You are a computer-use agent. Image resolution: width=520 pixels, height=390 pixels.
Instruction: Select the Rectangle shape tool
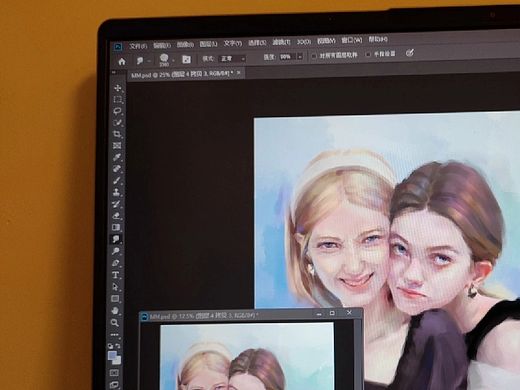[x=115, y=299]
